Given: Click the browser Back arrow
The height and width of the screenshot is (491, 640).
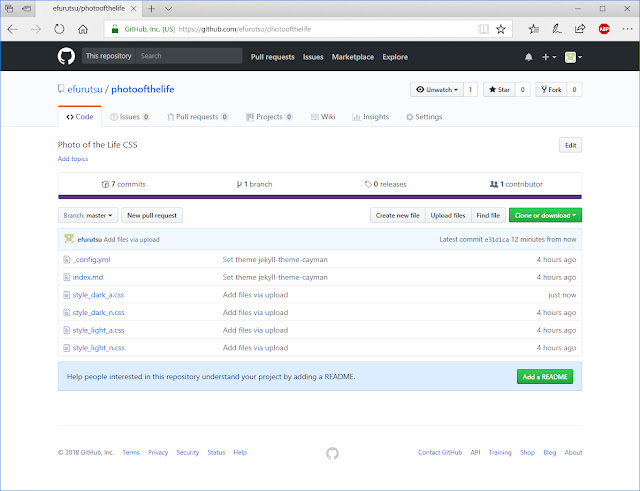Looking at the screenshot, I should pyautogui.click(x=13, y=29).
